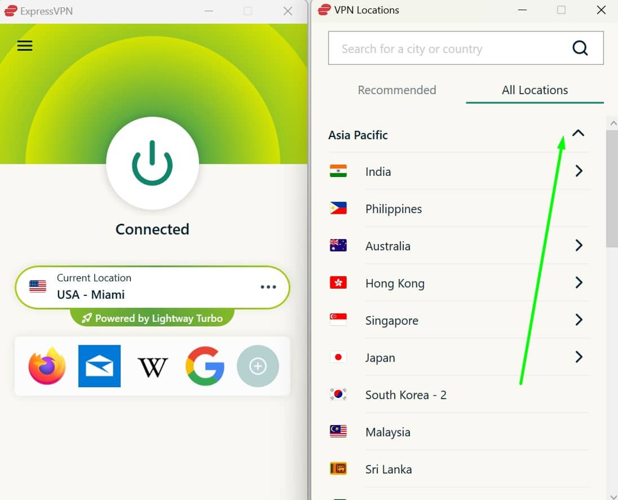This screenshot has height=500, width=618.
Task: Open the hamburger menu in ExpressVPN
Action: (25, 46)
